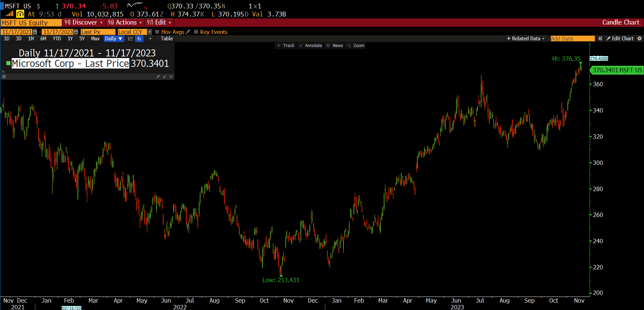Click the 370.34 last price in header
Screen dimensions: 644x310
point(74,6)
